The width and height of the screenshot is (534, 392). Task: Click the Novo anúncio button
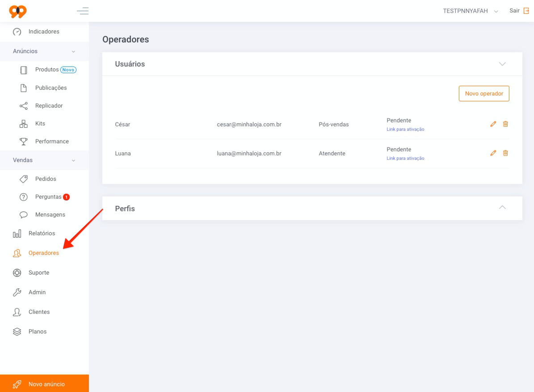[x=44, y=384]
